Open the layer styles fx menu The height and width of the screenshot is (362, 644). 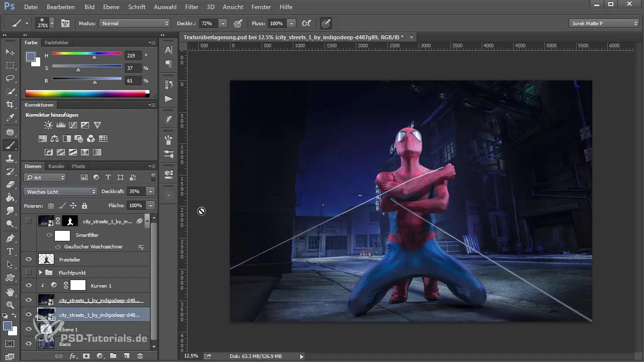73,356
